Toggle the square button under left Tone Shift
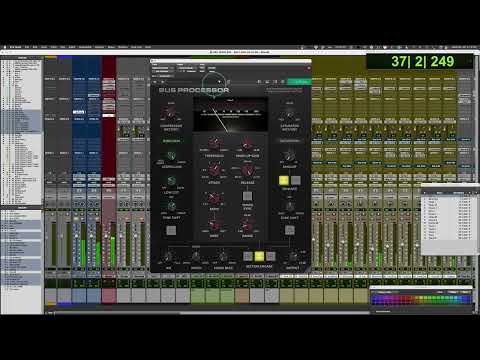Screen dimensions: 480x360 171,230
